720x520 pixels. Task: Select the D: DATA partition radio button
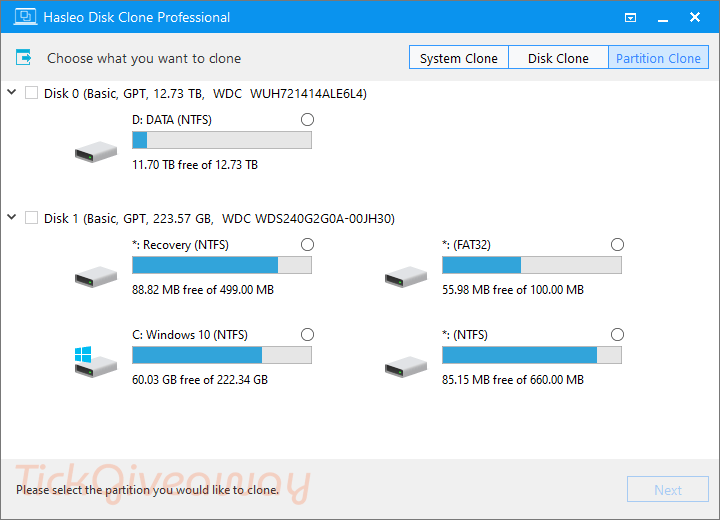[x=308, y=120]
